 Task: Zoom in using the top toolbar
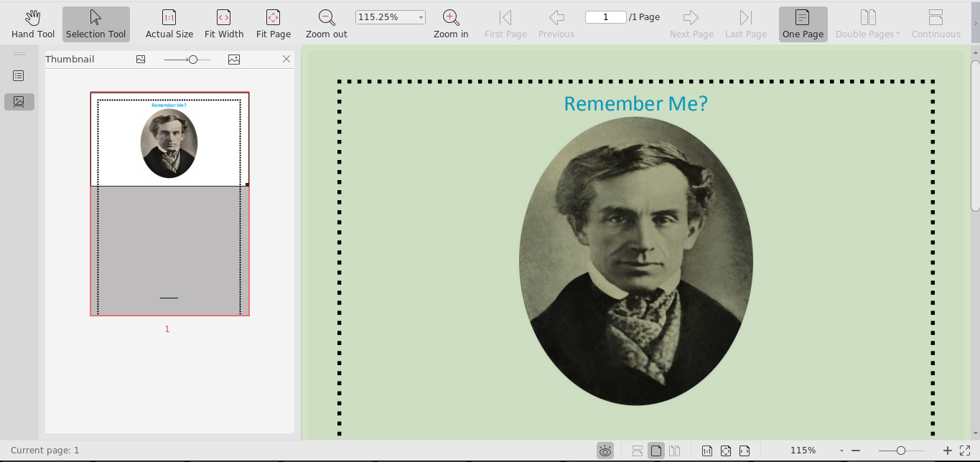(x=451, y=24)
